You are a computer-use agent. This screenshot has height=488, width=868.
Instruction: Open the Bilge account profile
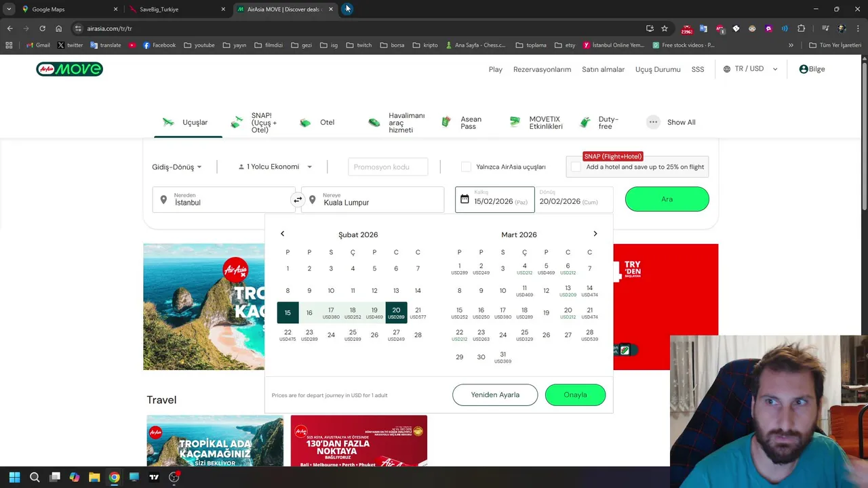[x=812, y=69]
